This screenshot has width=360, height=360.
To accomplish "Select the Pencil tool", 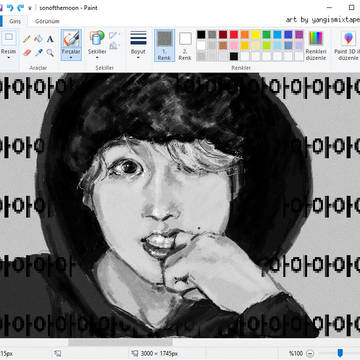I will pyautogui.click(x=27, y=39).
